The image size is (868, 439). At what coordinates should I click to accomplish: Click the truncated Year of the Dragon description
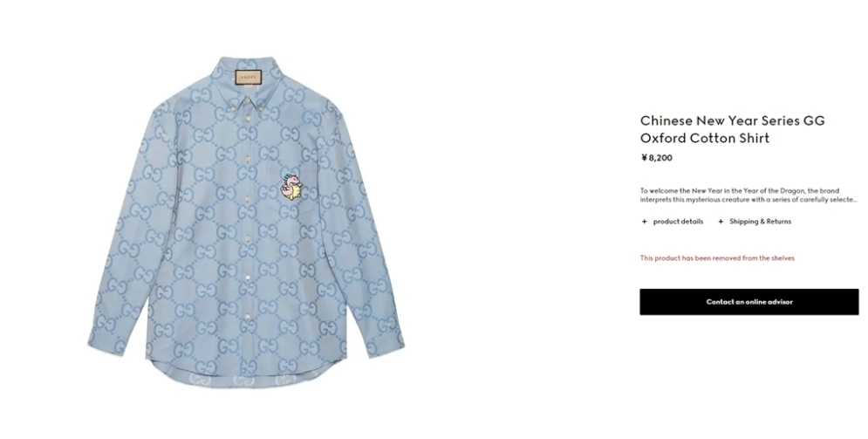748,195
